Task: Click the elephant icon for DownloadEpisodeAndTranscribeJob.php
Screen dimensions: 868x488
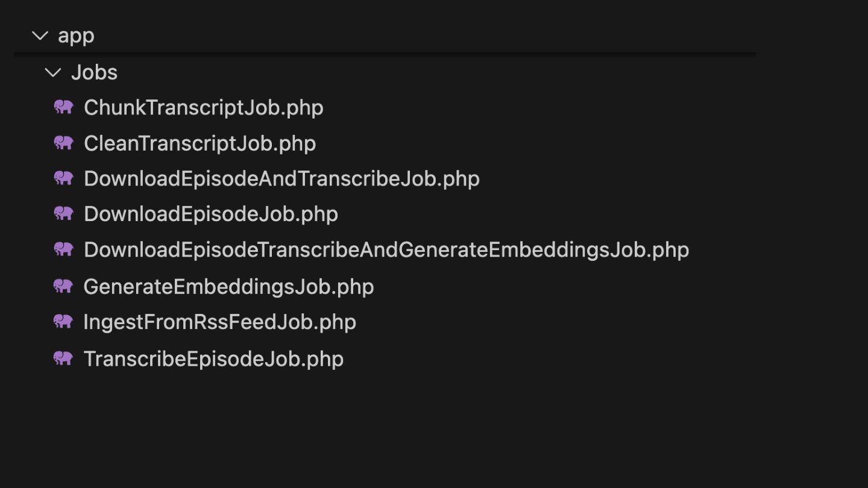Action: (x=63, y=178)
